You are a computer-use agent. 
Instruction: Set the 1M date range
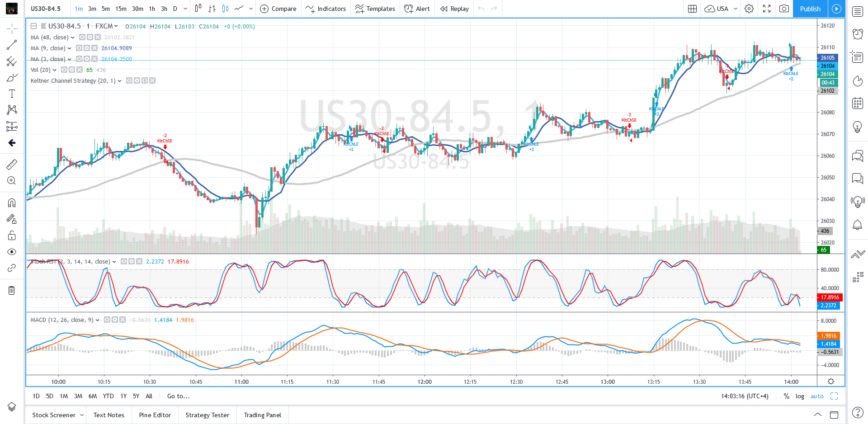pyautogui.click(x=64, y=396)
